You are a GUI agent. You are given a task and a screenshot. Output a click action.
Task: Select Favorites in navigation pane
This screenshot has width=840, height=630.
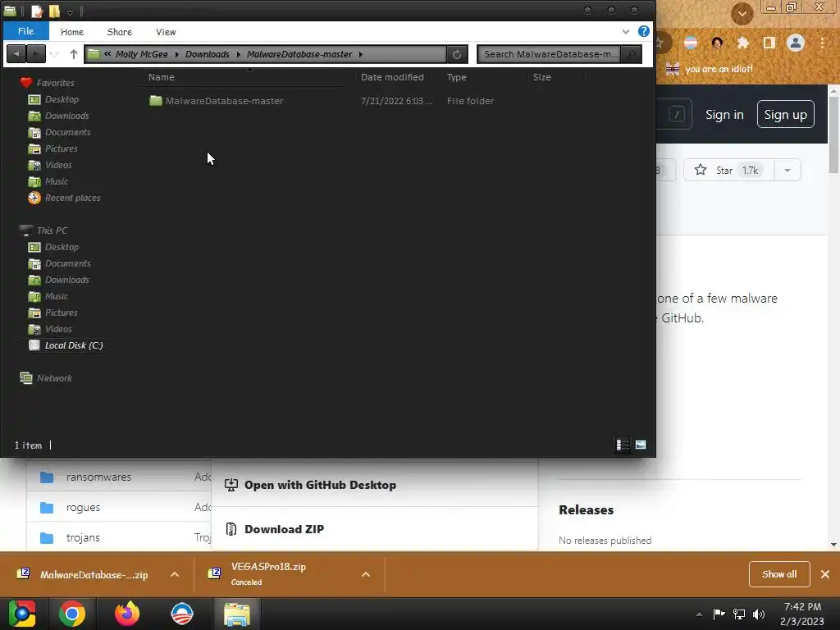55,83
